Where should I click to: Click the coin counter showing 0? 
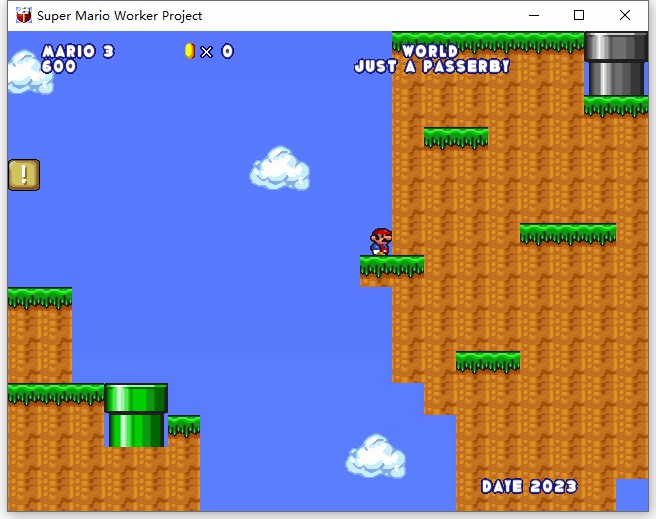click(227, 51)
